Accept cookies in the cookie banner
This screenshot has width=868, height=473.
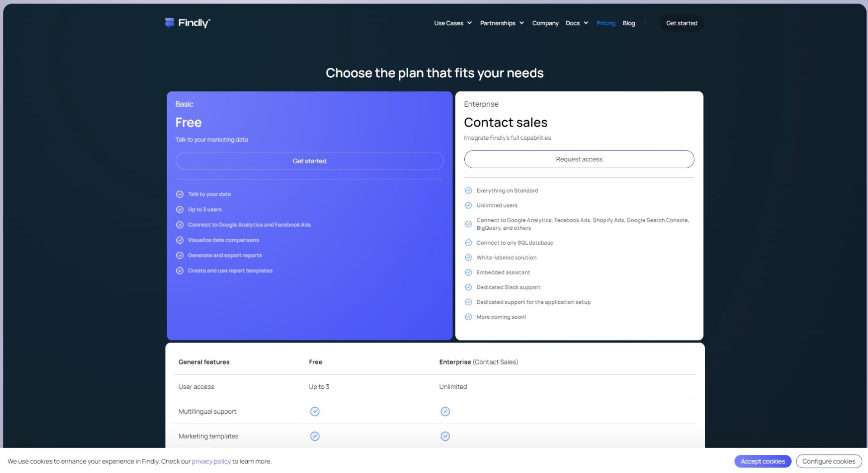(762, 461)
